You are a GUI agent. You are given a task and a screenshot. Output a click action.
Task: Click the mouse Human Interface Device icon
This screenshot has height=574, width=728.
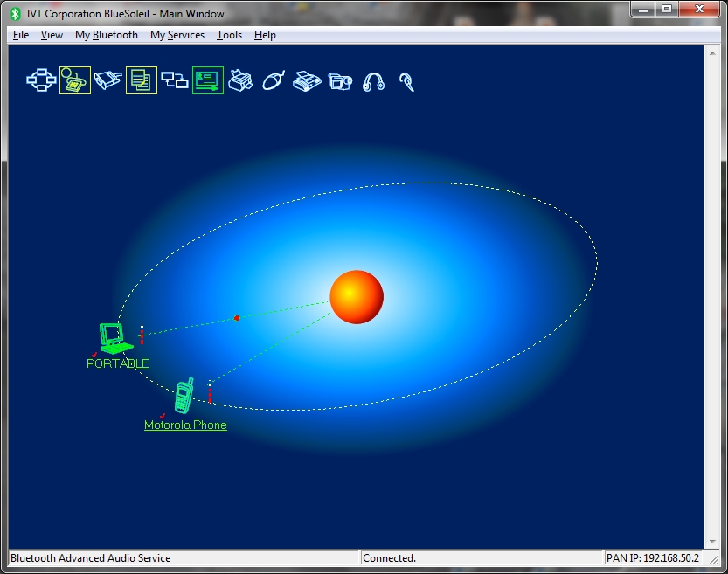(274, 81)
